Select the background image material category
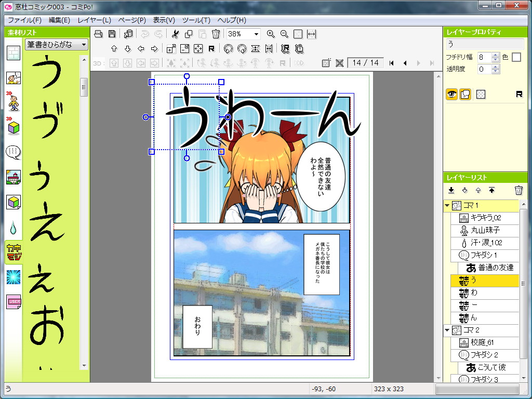532x399 pixels. pyautogui.click(x=14, y=177)
